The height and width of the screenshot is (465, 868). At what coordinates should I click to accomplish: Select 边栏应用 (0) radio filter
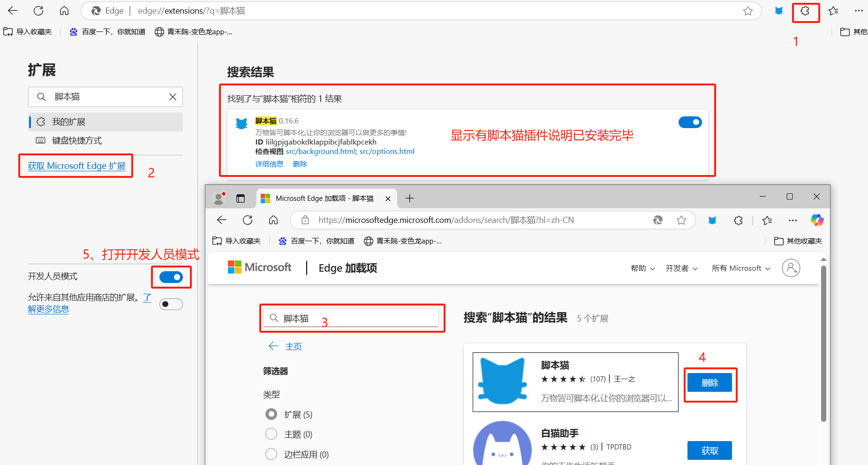click(x=272, y=454)
